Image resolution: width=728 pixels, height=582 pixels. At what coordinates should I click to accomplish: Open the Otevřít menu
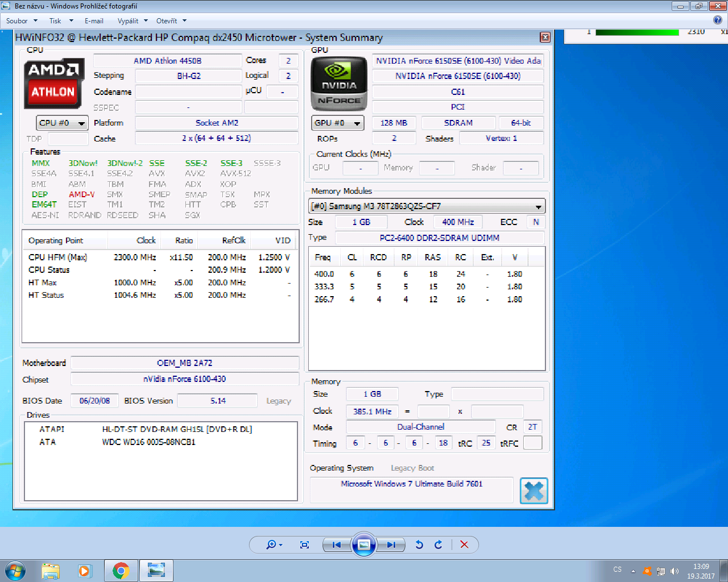point(171,21)
